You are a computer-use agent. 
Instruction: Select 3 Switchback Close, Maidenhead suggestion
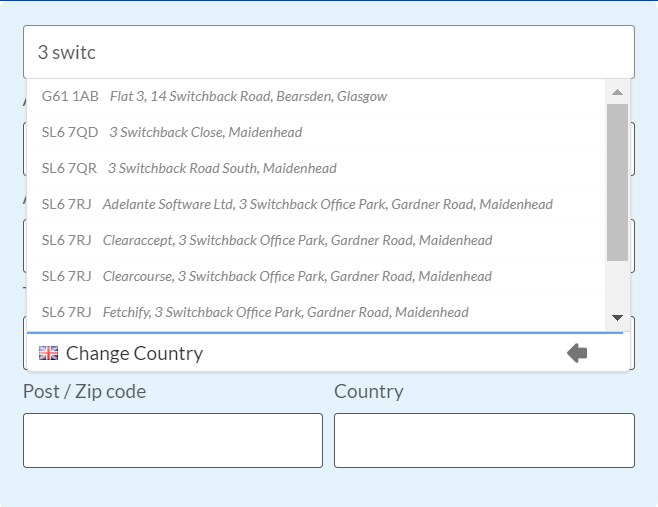(x=206, y=133)
